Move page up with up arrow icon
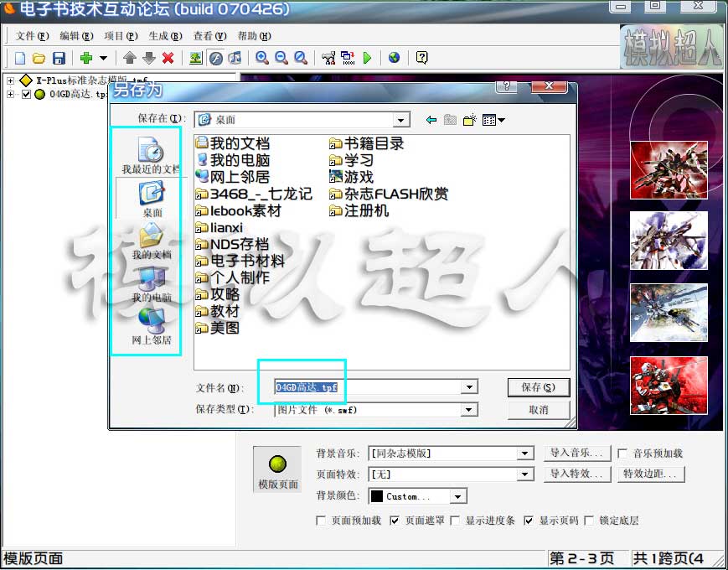This screenshot has height=570, width=728. pos(130,58)
